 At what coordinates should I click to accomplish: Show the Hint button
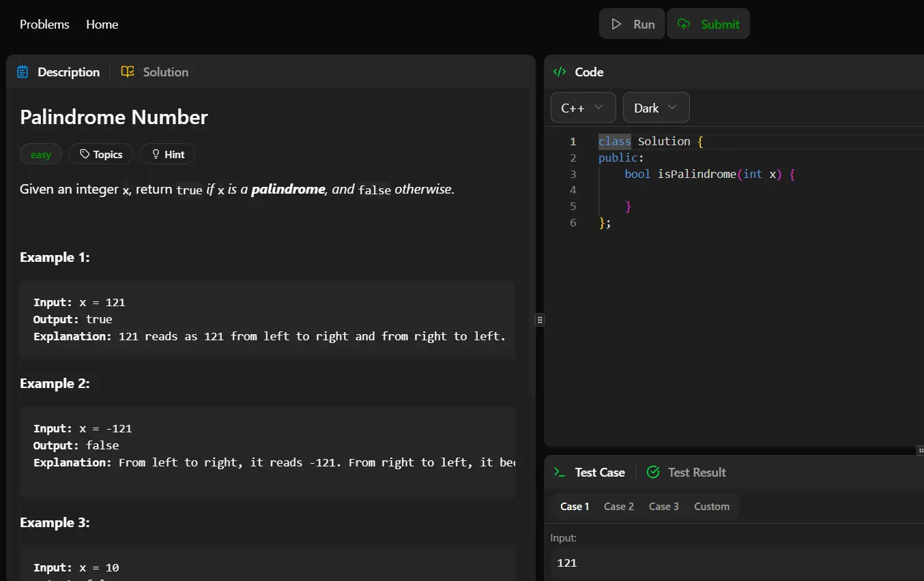(167, 154)
